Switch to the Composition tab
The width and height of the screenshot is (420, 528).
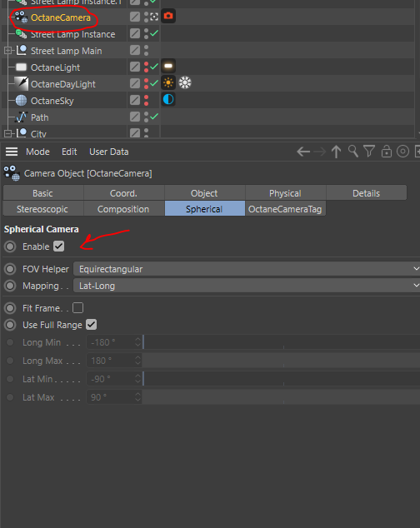(123, 209)
